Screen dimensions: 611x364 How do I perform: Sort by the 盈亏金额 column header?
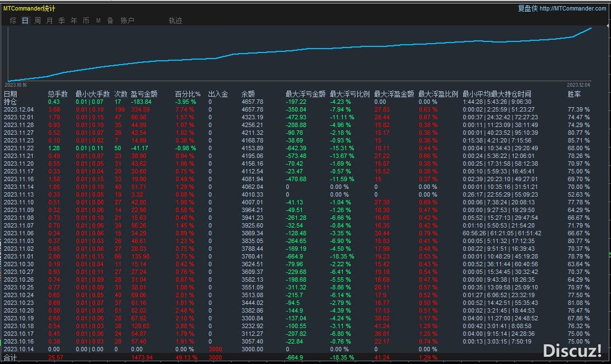(x=144, y=94)
